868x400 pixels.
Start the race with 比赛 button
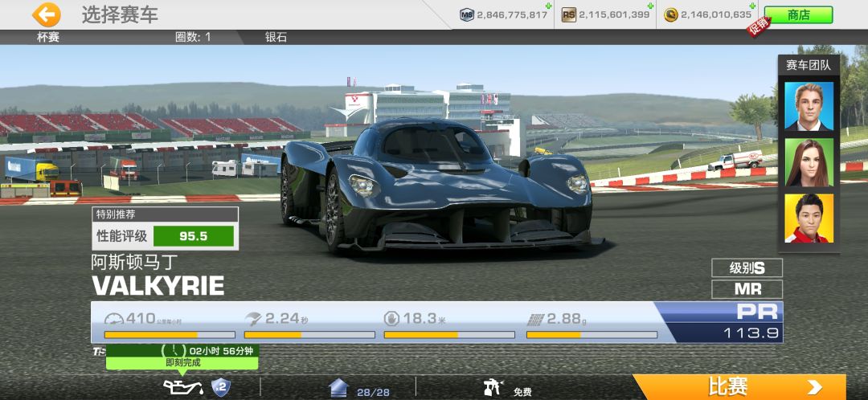tap(739, 386)
